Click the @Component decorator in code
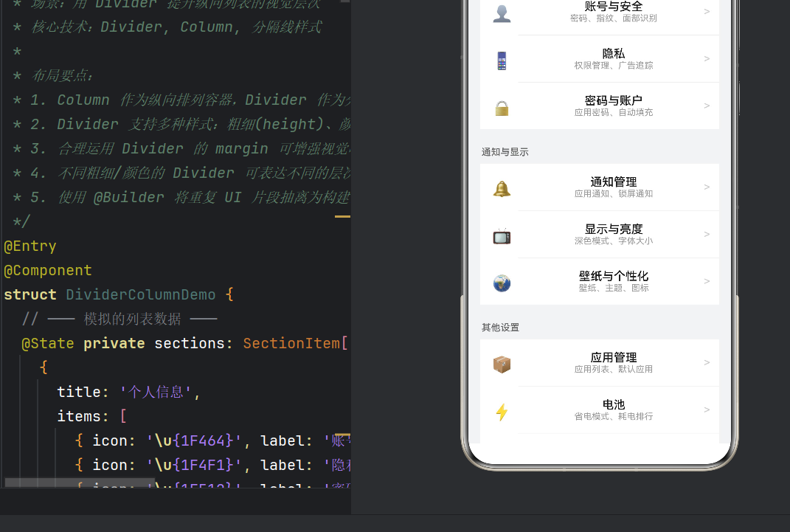Viewport: 790px width, 532px height. coord(48,271)
